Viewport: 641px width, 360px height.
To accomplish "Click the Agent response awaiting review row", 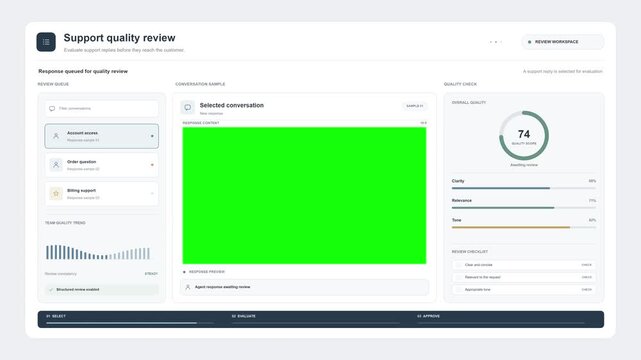I will point(305,287).
